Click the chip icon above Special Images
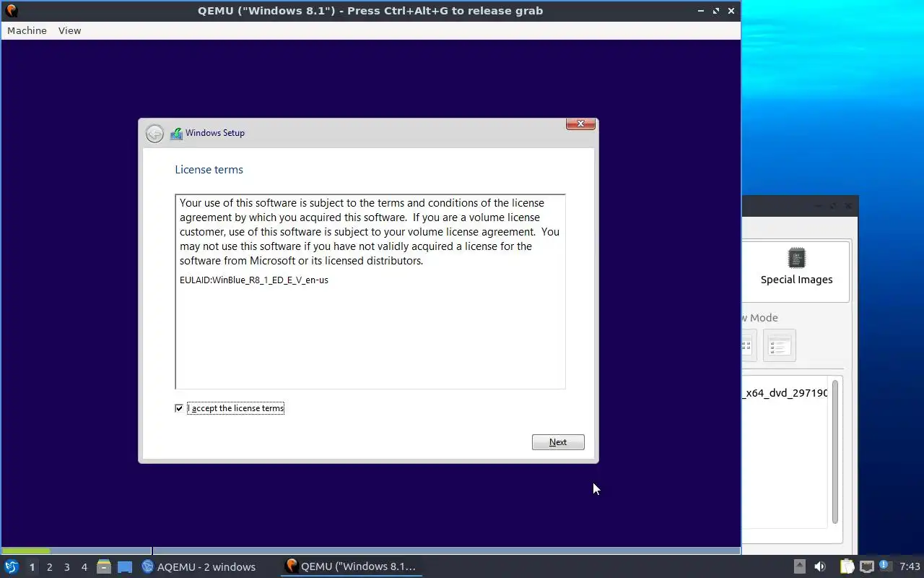The width and height of the screenshot is (924, 578). [796, 258]
